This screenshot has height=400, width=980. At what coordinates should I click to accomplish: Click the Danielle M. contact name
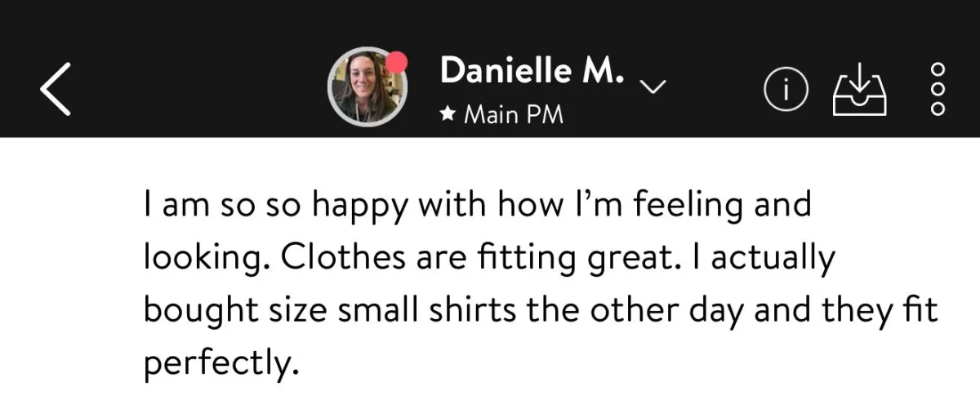click(x=532, y=71)
